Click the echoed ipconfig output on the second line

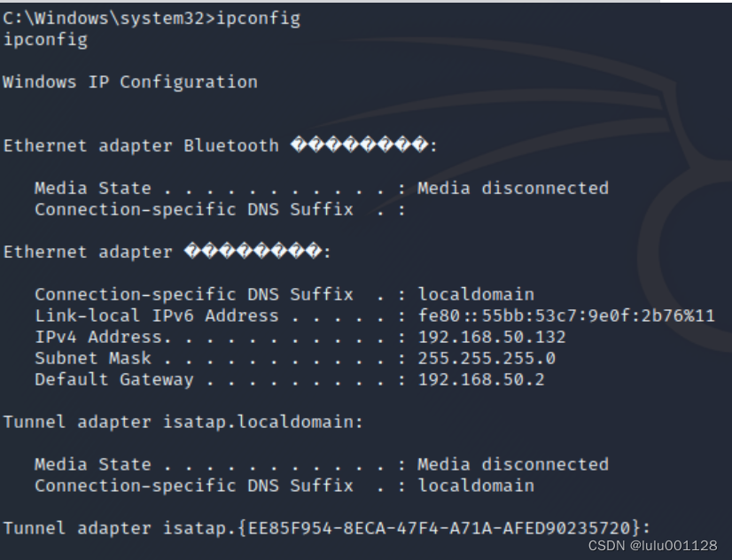tap(45, 40)
